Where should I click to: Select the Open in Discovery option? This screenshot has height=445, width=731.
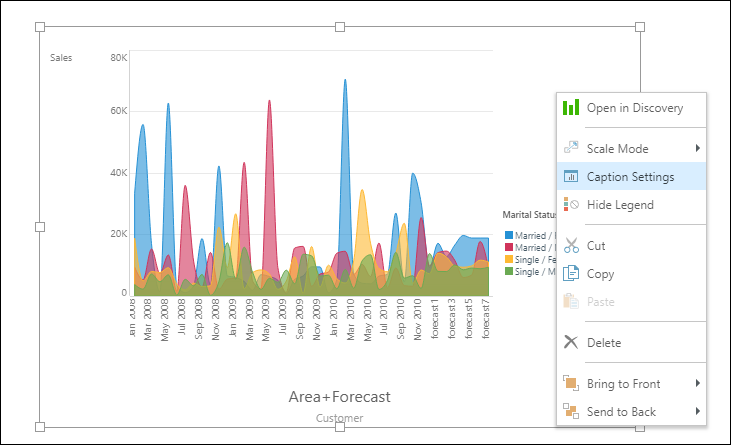(x=635, y=108)
